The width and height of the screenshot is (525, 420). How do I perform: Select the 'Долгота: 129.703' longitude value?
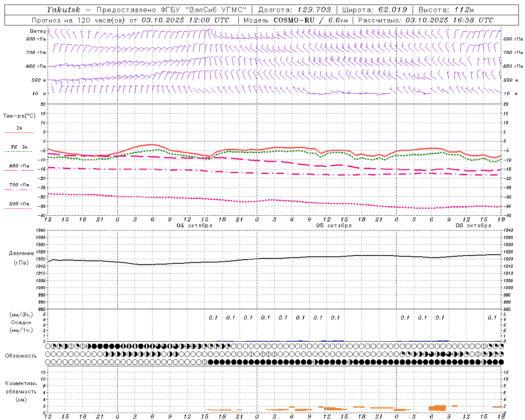pos(294,9)
